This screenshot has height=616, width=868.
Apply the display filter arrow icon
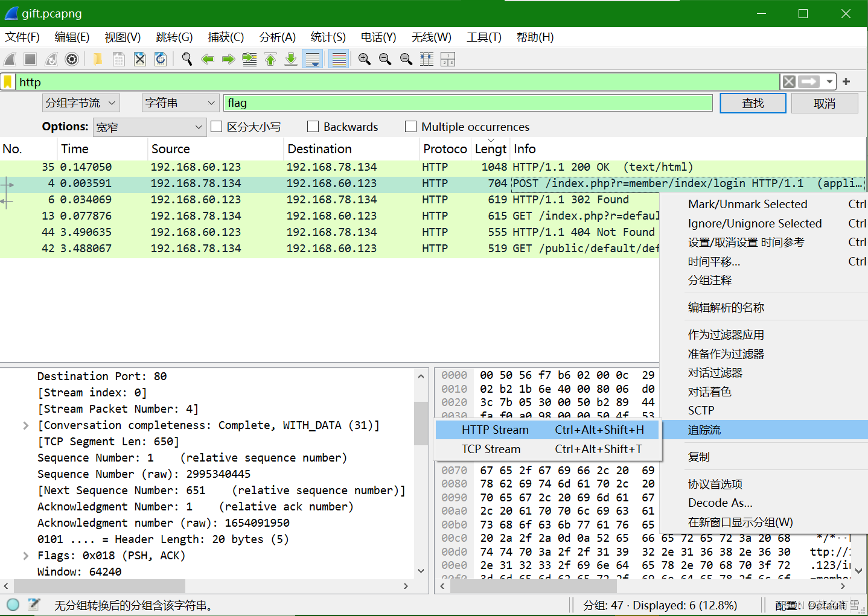click(809, 81)
